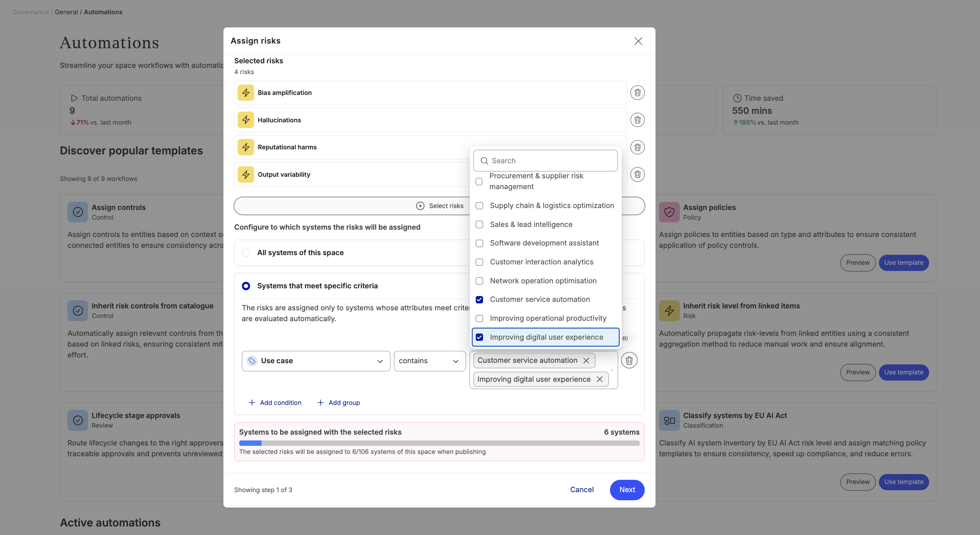Viewport: 980px width, 535px height.
Task: Click the Lifecycle stage approvals icon
Action: point(78,420)
